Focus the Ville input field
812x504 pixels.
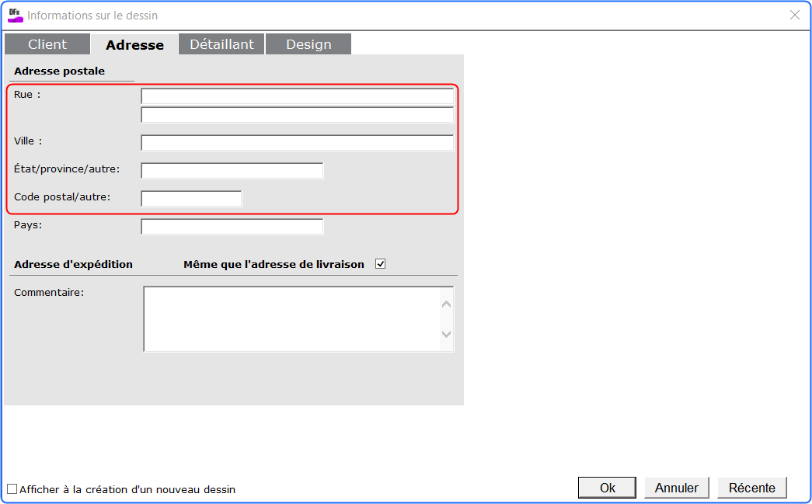pos(298,143)
